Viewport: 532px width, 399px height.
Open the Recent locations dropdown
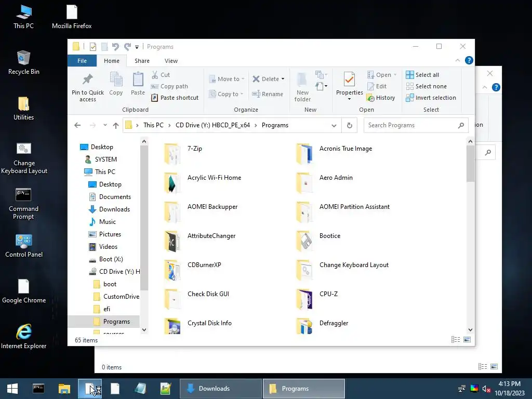click(x=105, y=125)
